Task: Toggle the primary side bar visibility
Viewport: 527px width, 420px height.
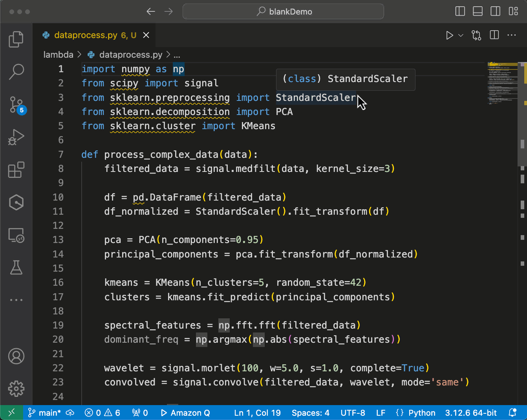Action: (x=460, y=11)
